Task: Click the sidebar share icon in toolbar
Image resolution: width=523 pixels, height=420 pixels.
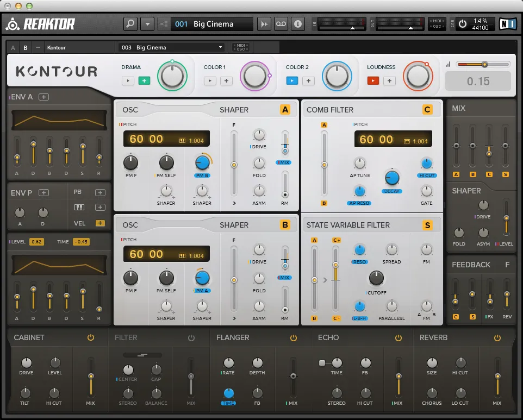Action: point(164,24)
